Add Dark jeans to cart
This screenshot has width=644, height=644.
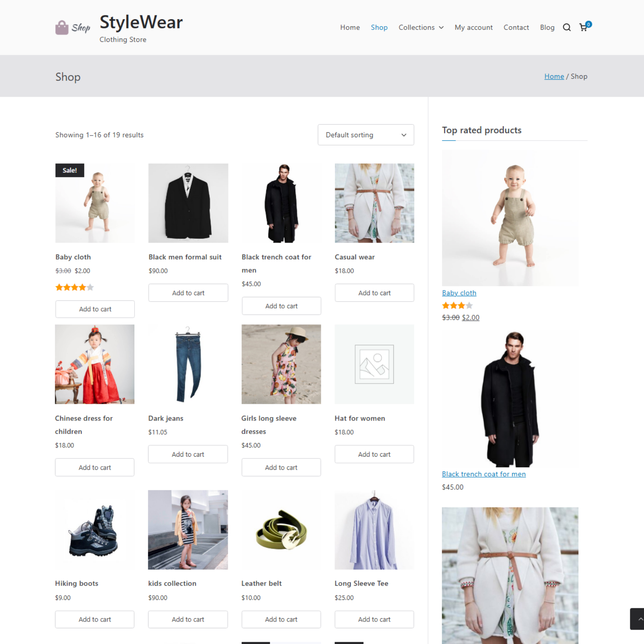tap(188, 454)
